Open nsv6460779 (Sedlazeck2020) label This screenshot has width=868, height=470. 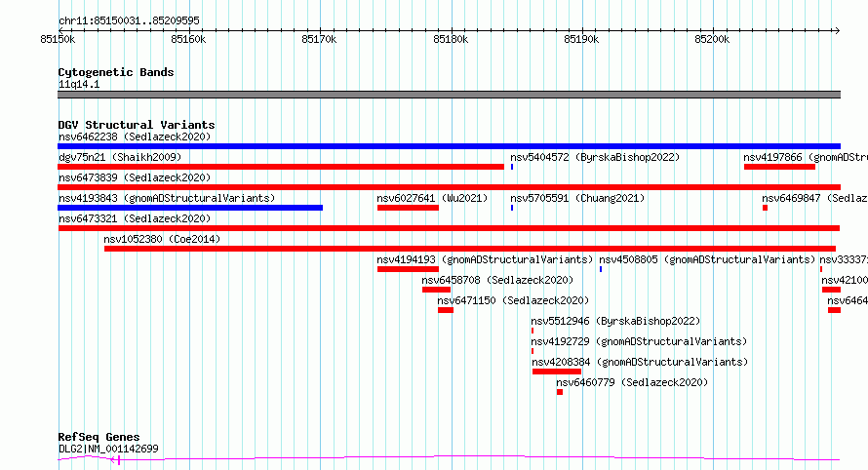click(632, 382)
